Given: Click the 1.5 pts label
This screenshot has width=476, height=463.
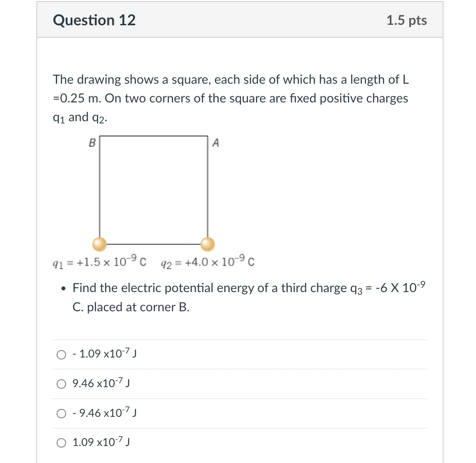Looking at the screenshot, I should [x=405, y=20].
